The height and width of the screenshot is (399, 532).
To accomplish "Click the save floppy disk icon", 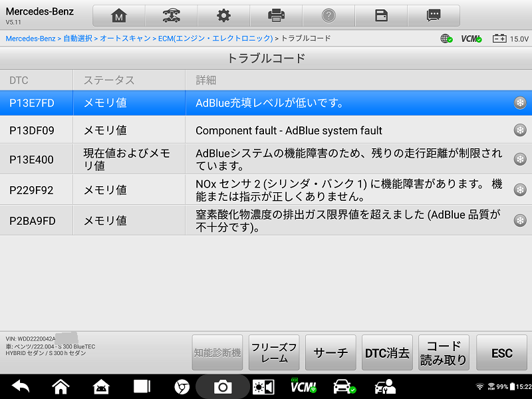I will [381, 16].
